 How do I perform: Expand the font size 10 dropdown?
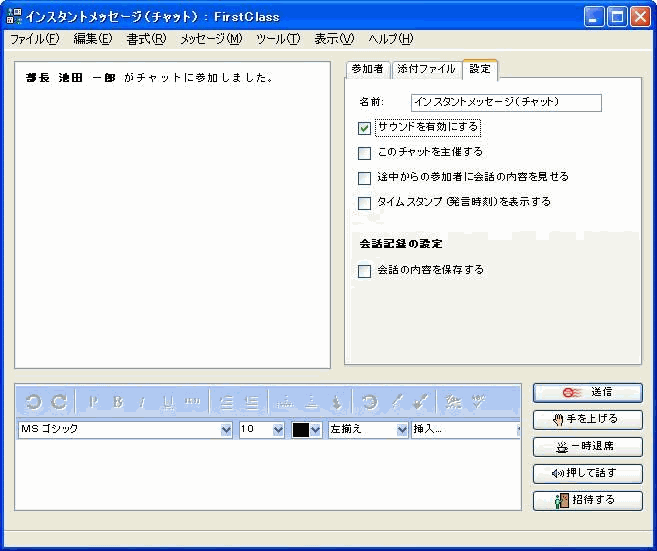[x=278, y=430]
